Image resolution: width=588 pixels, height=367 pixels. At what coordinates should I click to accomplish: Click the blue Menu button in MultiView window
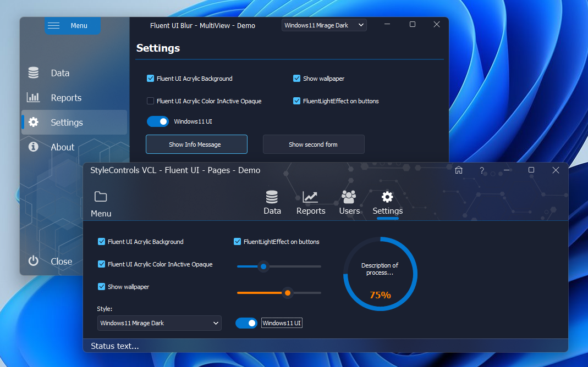click(73, 25)
